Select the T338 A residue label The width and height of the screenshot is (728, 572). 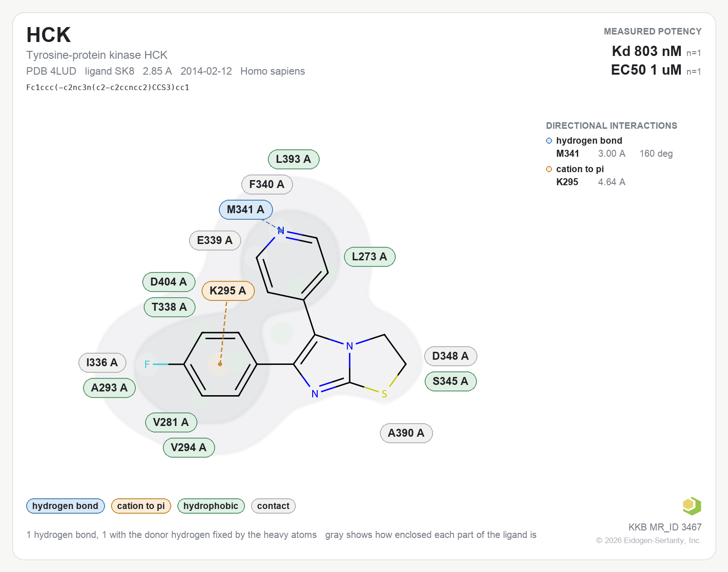click(169, 307)
